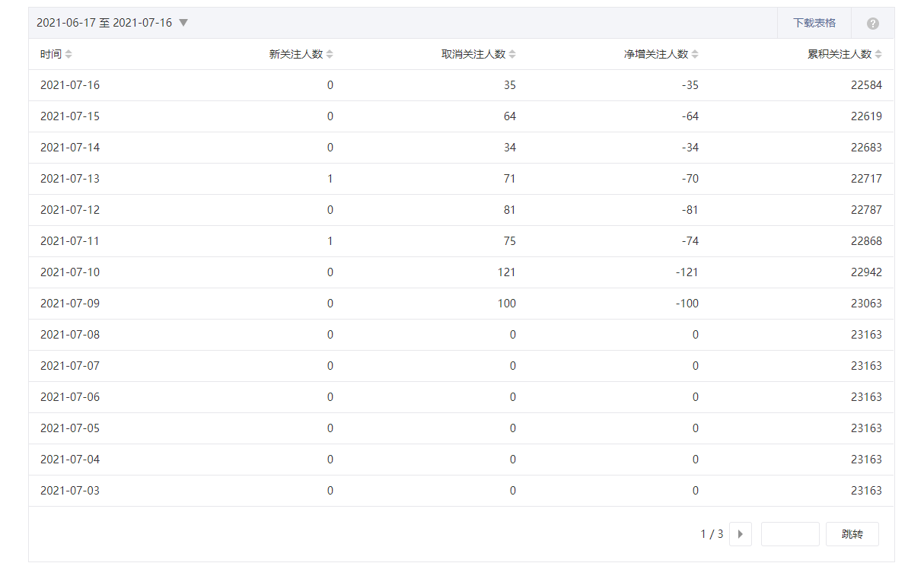This screenshot has width=924, height=563.
Task: Sort by 取消关注人数 sort arrows
Action: 512,55
